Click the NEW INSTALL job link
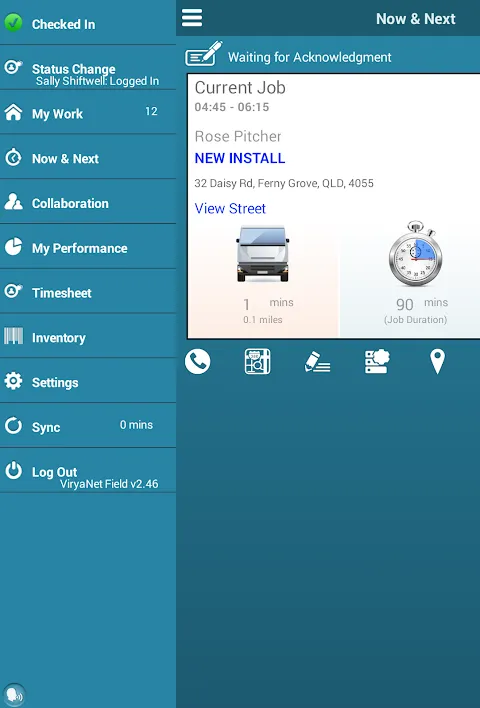The height and width of the screenshot is (708, 480). (240, 158)
